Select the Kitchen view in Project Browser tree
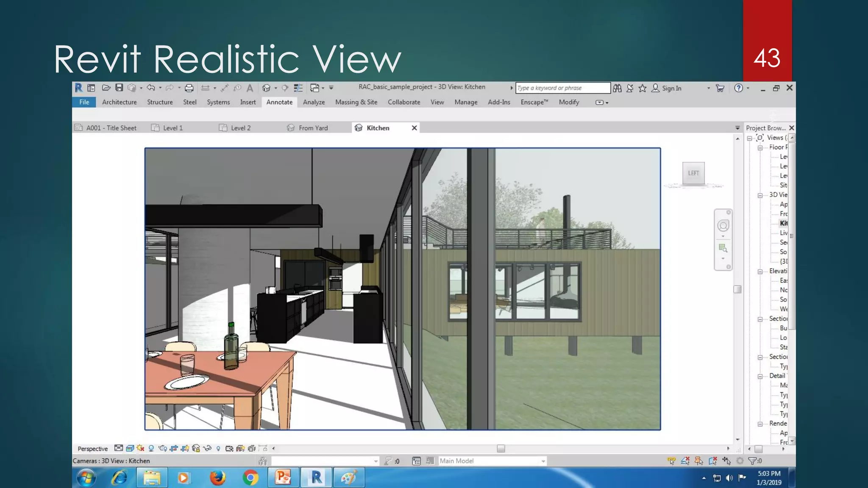 [784, 223]
